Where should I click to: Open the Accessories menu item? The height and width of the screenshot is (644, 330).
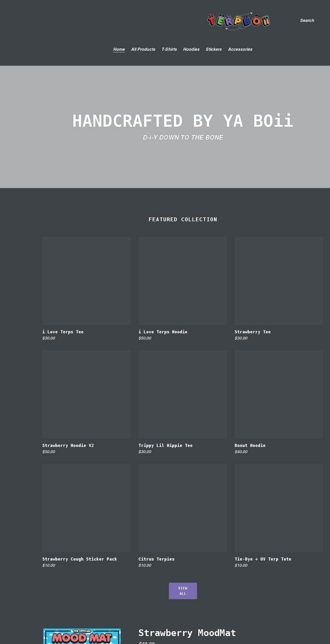click(x=240, y=49)
